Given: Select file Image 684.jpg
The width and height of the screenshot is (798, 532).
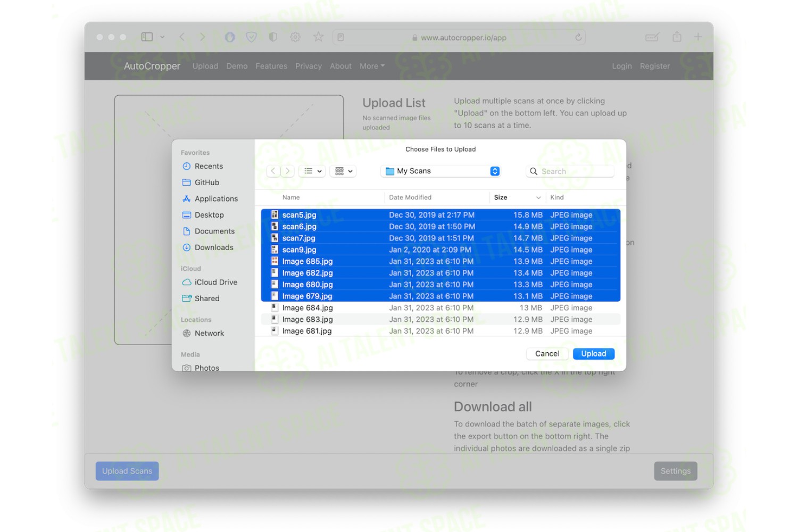Looking at the screenshot, I should (440, 307).
